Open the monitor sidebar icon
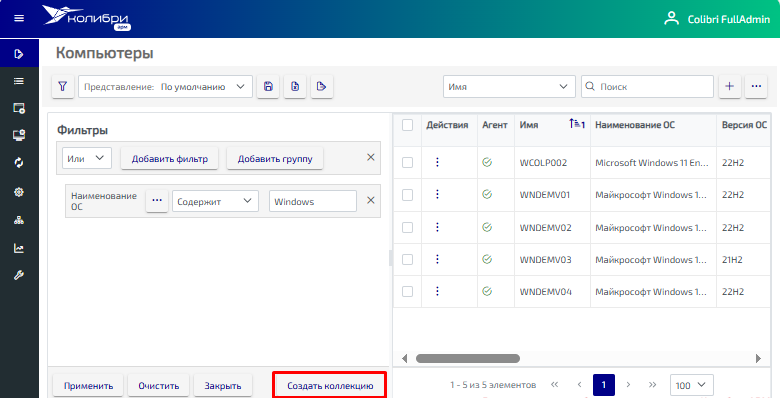Viewport: 780px width, 398px height. [19, 135]
